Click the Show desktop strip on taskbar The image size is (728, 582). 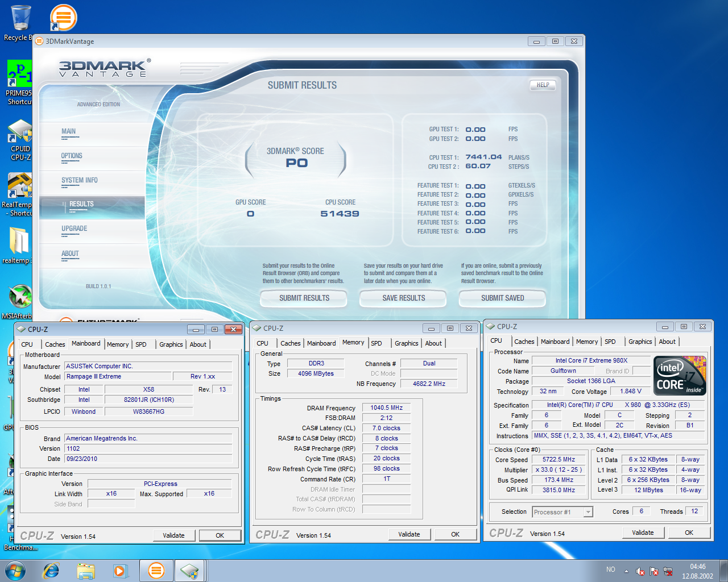724,571
